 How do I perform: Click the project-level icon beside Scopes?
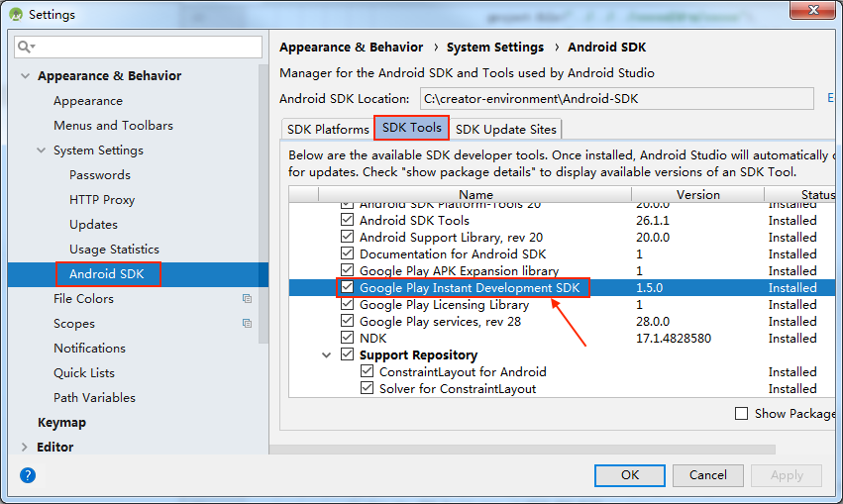tap(247, 324)
